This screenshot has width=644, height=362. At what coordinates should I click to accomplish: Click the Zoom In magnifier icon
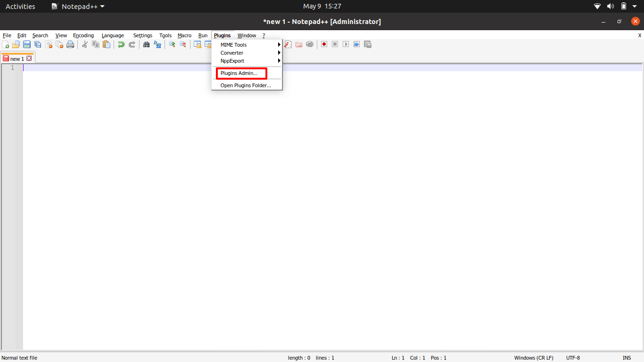(x=172, y=44)
